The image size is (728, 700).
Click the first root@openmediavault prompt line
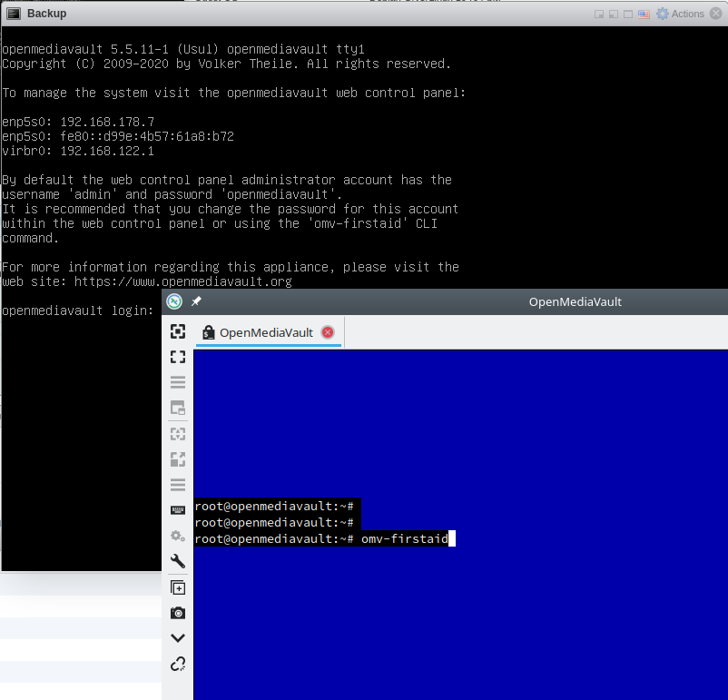[x=274, y=507]
